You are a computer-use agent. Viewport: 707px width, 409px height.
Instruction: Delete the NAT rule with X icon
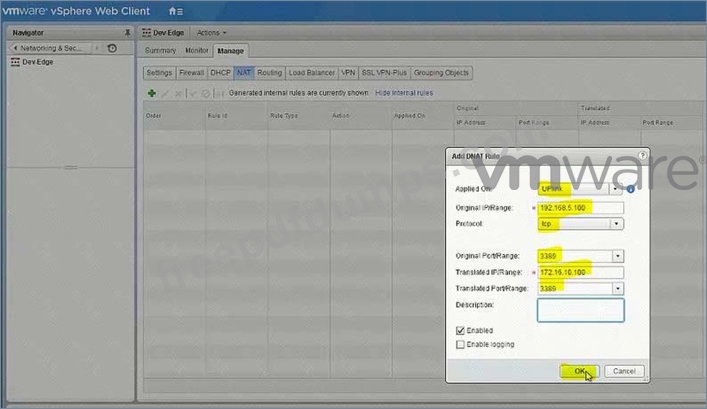point(178,93)
